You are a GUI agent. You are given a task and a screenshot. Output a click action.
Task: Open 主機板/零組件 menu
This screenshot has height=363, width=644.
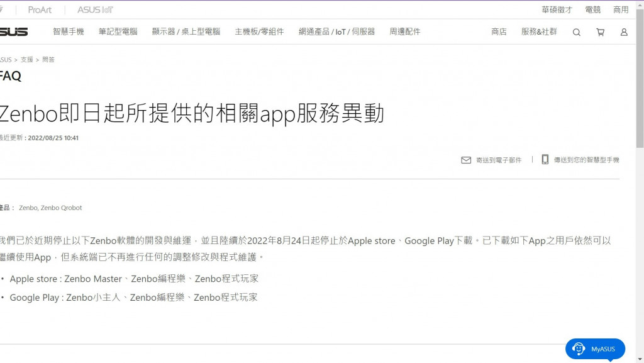pyautogui.click(x=259, y=31)
